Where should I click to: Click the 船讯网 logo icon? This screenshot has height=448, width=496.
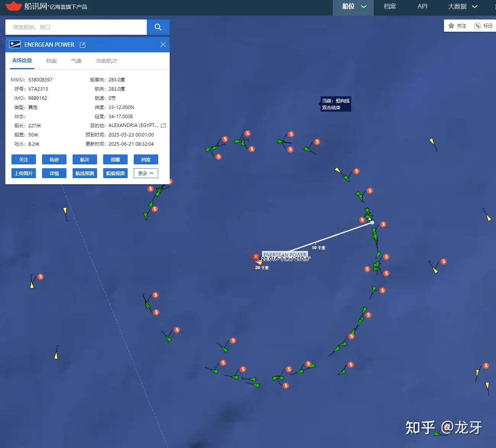(x=14, y=6)
